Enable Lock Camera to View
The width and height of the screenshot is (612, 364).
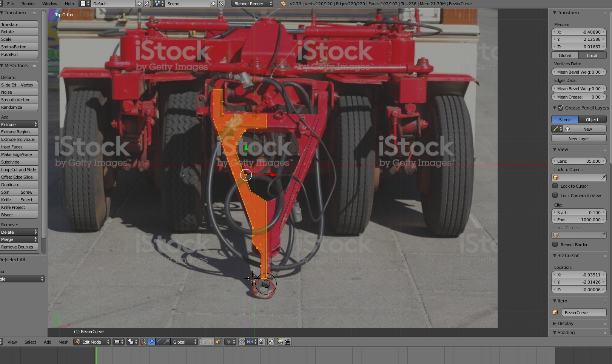pos(555,195)
